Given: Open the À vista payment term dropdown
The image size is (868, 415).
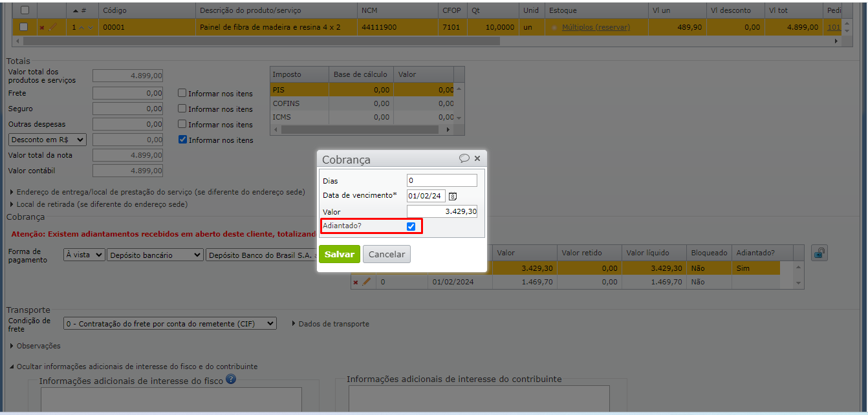Looking at the screenshot, I should click(84, 255).
